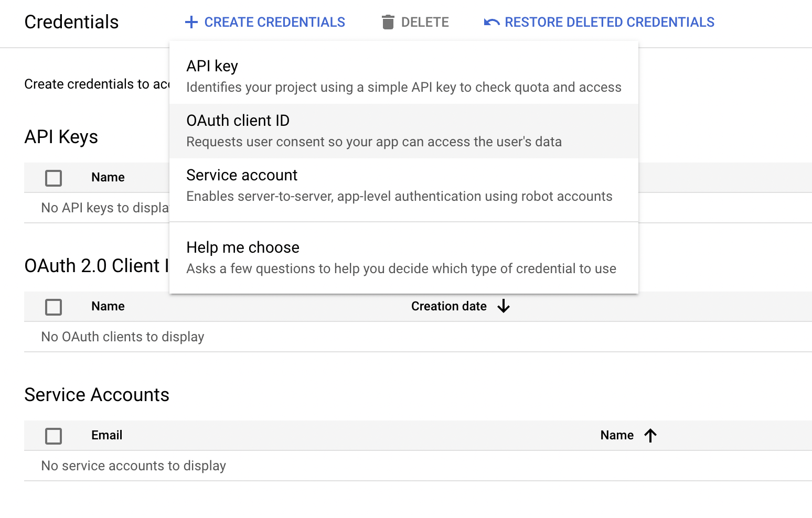Check the select-all checkbox for OAuth clients
The image size is (812, 518).
coord(54,307)
